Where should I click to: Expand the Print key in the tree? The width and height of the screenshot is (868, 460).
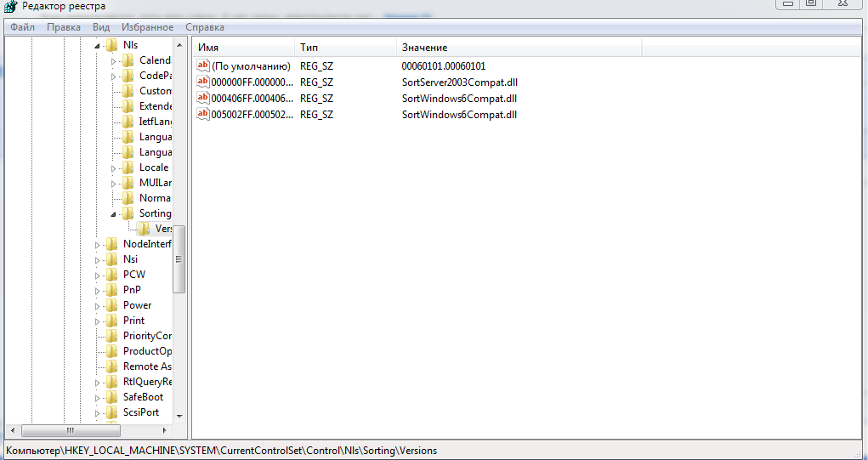pyautogui.click(x=97, y=321)
